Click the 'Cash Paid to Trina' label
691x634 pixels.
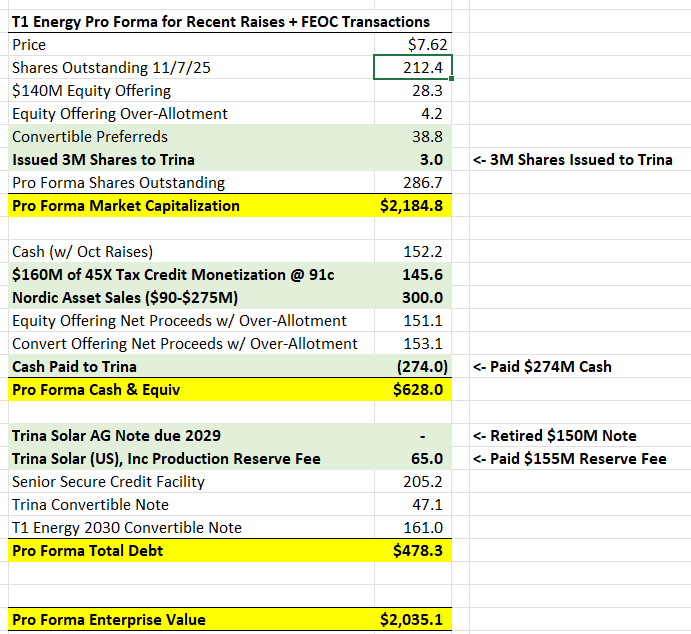(74, 367)
